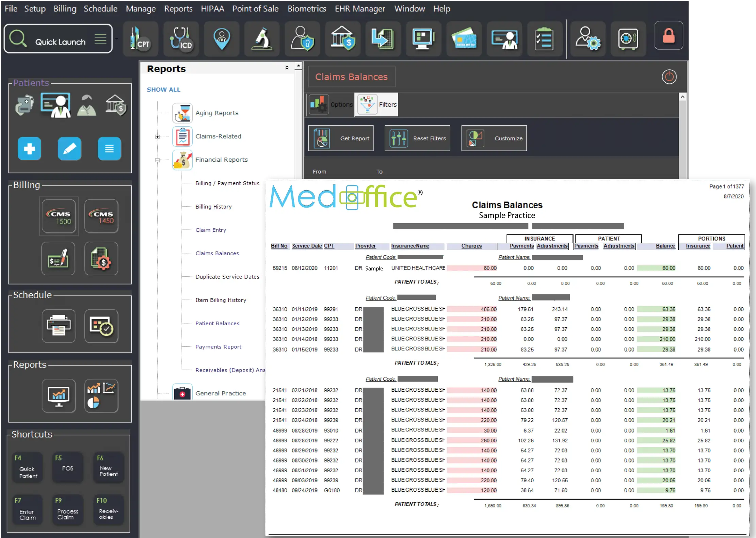Image resolution: width=756 pixels, height=538 pixels.
Task: Click the power icon in Claims Balances header
Action: tap(669, 77)
